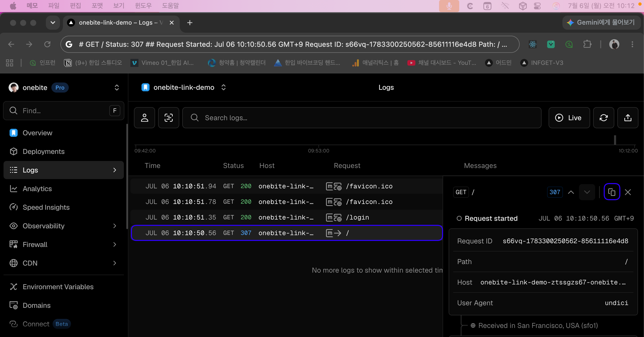The height and width of the screenshot is (337, 644).
Task: Open the browser extensions puzzle icon
Action: pyautogui.click(x=587, y=44)
